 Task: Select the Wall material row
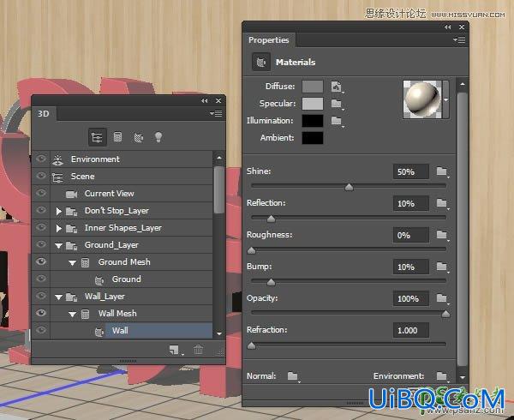pos(131,331)
